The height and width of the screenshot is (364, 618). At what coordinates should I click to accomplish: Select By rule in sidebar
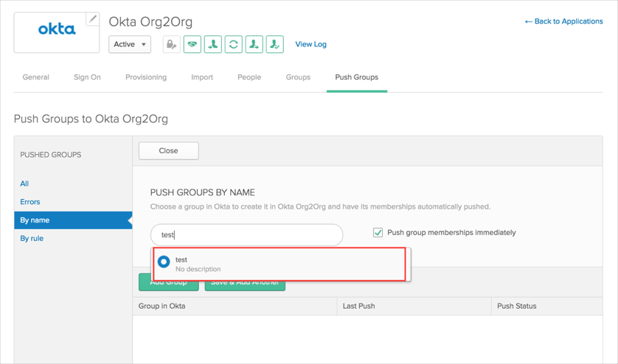(32, 239)
